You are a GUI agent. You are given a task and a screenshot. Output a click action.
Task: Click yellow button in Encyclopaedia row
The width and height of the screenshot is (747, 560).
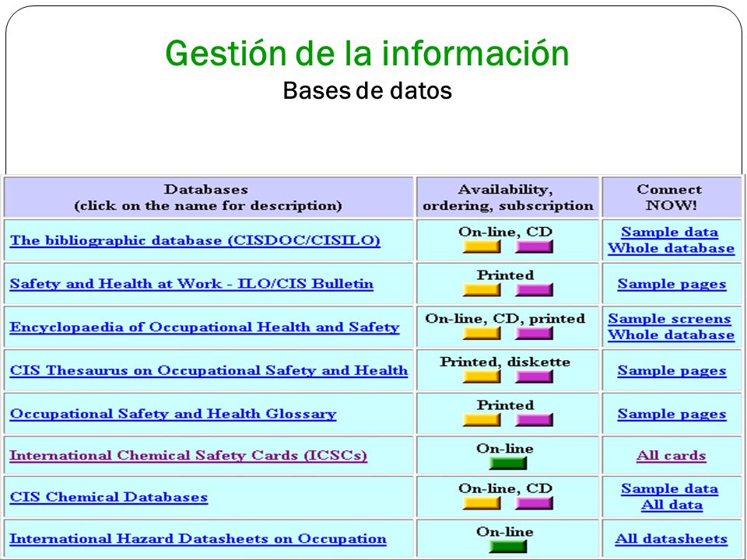pyautogui.click(x=482, y=333)
